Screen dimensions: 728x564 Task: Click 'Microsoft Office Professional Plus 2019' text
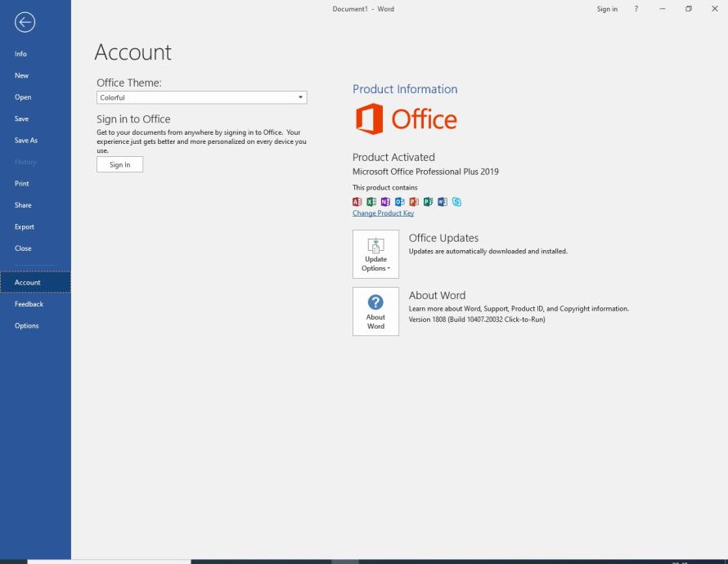[425, 172]
